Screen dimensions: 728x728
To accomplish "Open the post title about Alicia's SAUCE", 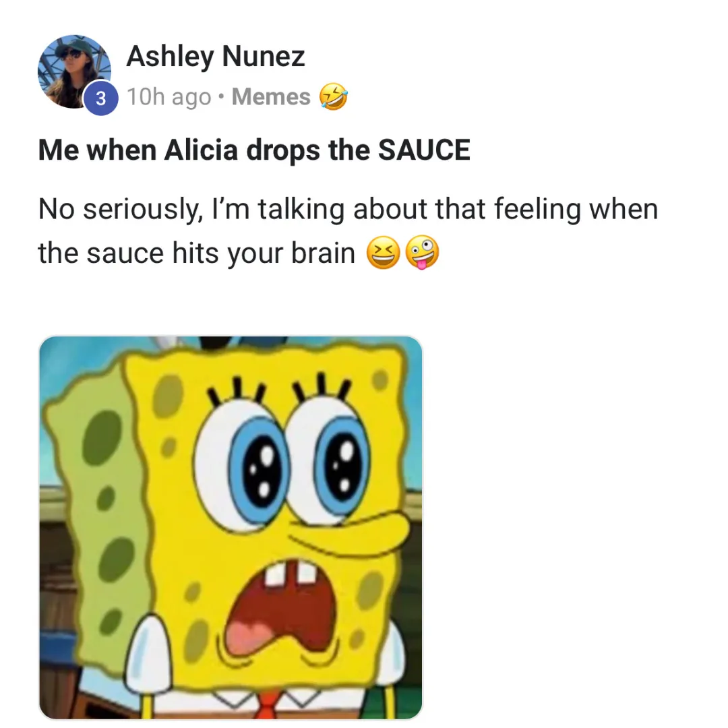I will pos(254,150).
